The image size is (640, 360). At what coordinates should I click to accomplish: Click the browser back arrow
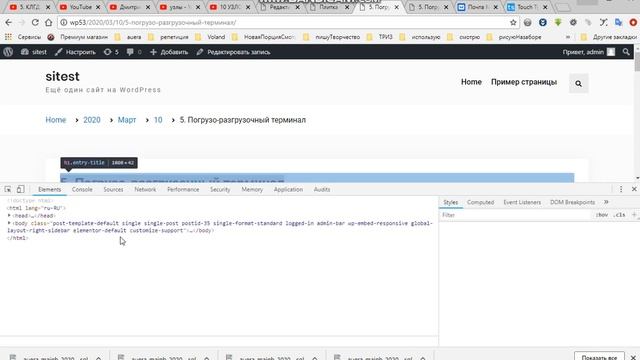coord(8,22)
